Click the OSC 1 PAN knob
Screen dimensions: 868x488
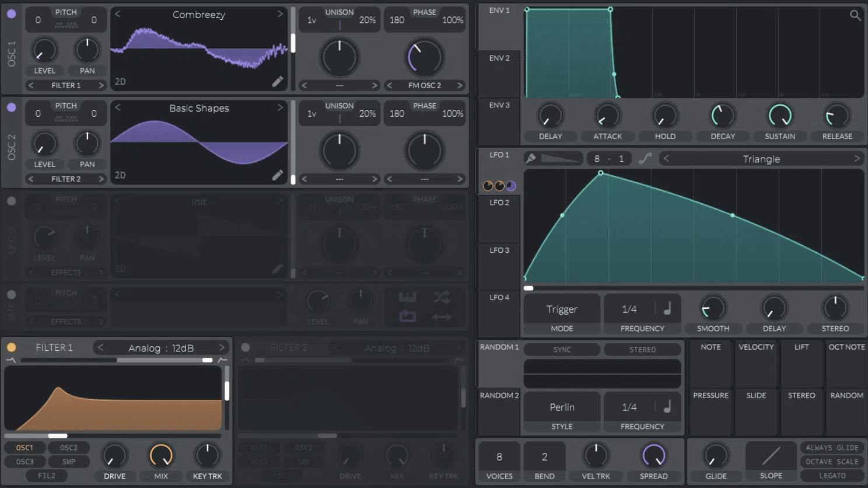coord(87,50)
